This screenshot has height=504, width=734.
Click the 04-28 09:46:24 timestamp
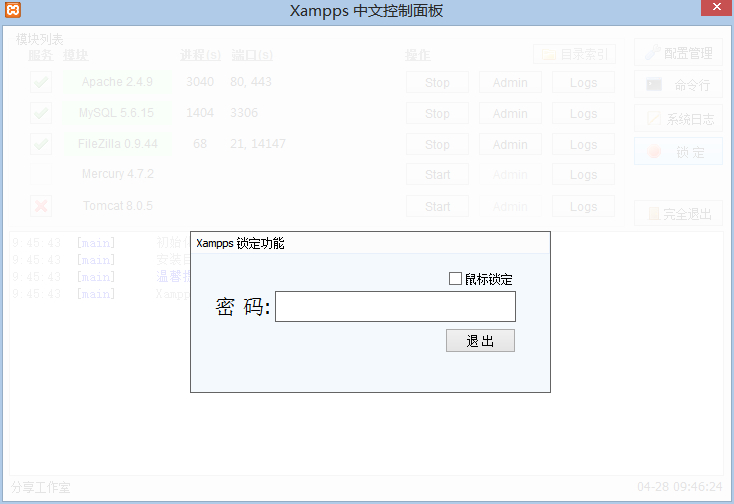(680, 487)
